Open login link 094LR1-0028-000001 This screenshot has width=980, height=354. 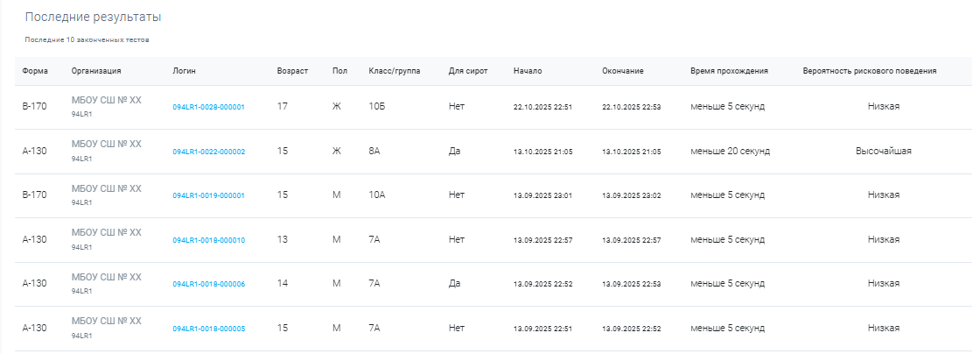tap(208, 107)
